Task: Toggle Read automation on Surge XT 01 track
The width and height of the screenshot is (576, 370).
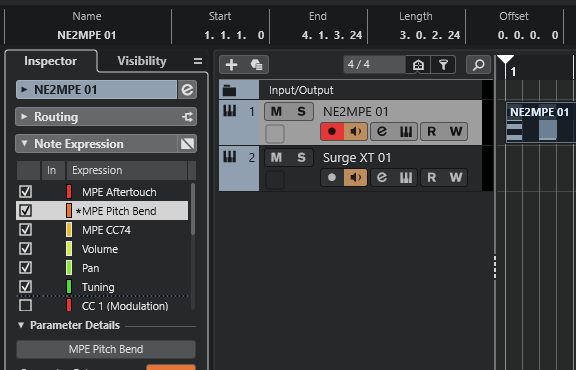Action: 432,177
